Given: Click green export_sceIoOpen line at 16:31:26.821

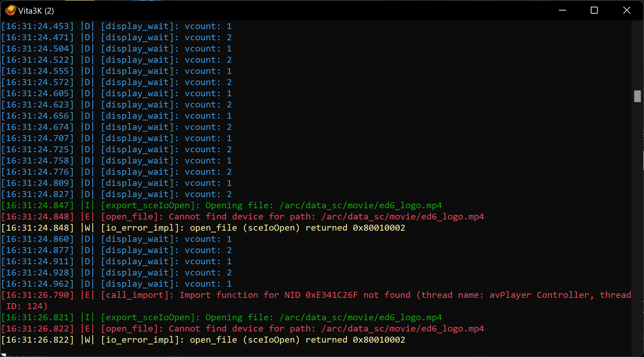Looking at the screenshot, I should tap(222, 317).
